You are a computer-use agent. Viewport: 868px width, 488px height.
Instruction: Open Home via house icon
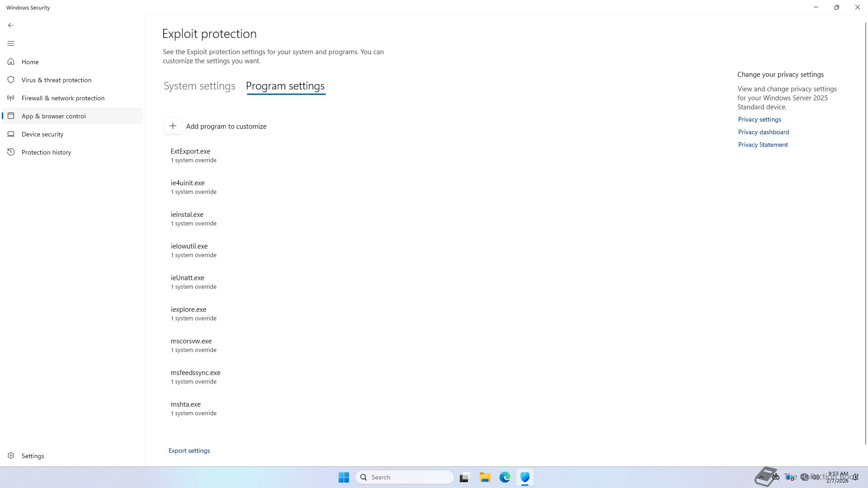click(11, 61)
